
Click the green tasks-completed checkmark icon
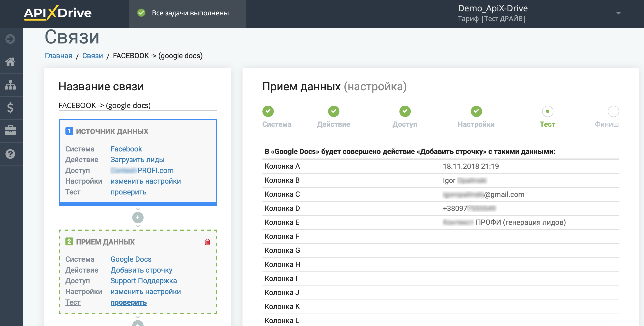(x=141, y=13)
